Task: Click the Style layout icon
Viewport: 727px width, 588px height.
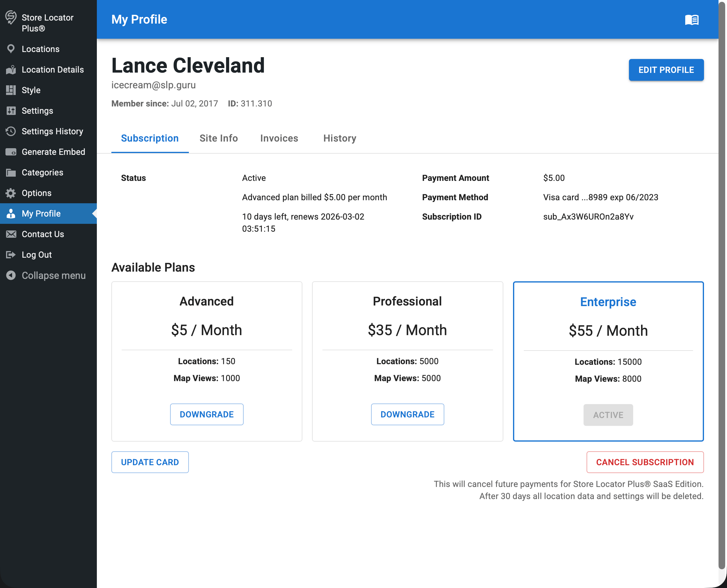Action: pyautogui.click(x=11, y=90)
